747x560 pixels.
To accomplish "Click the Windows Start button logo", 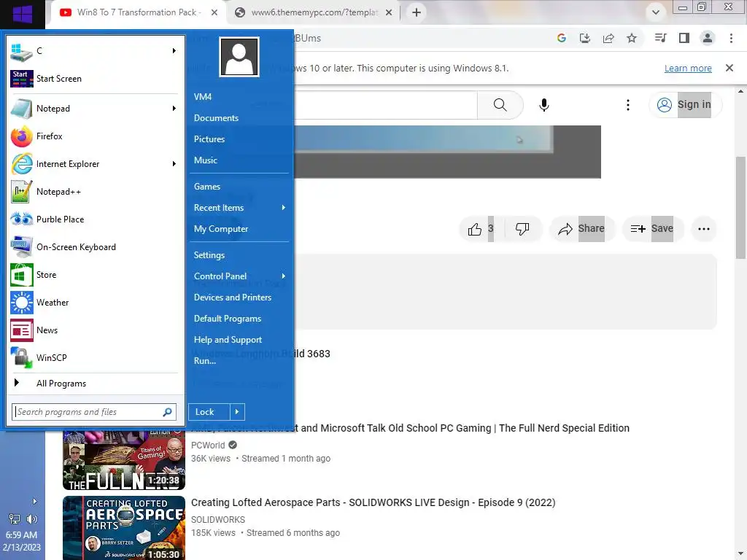I will tap(23, 14).
